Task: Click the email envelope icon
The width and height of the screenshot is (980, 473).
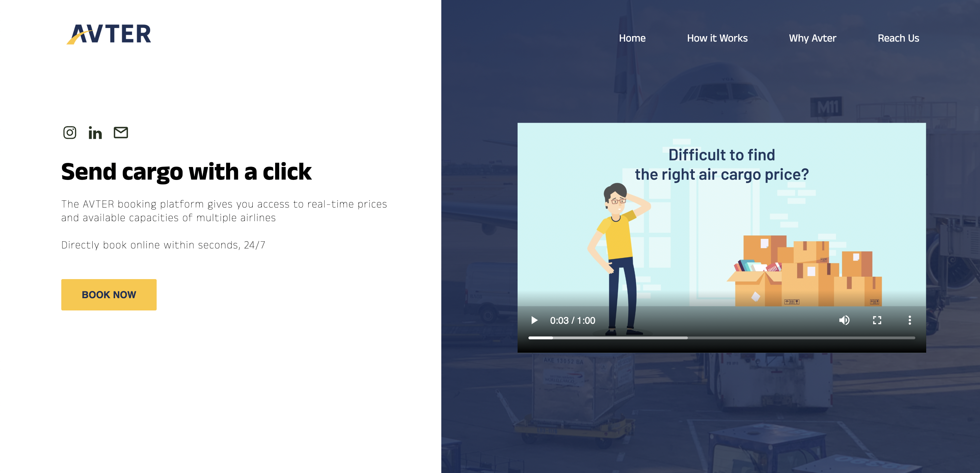Action: (121, 133)
